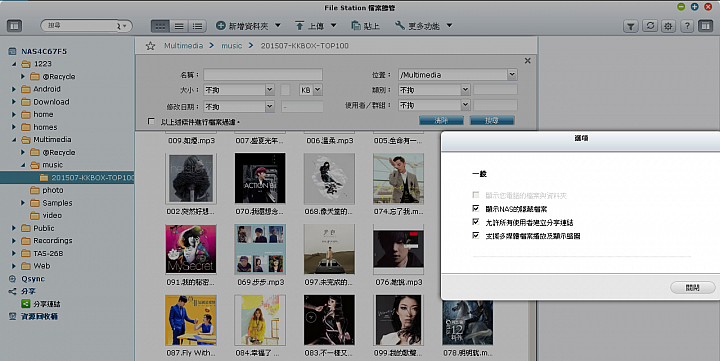Select NAS4C67F5 root in tree
This screenshot has width=720, height=361.
click(44, 51)
